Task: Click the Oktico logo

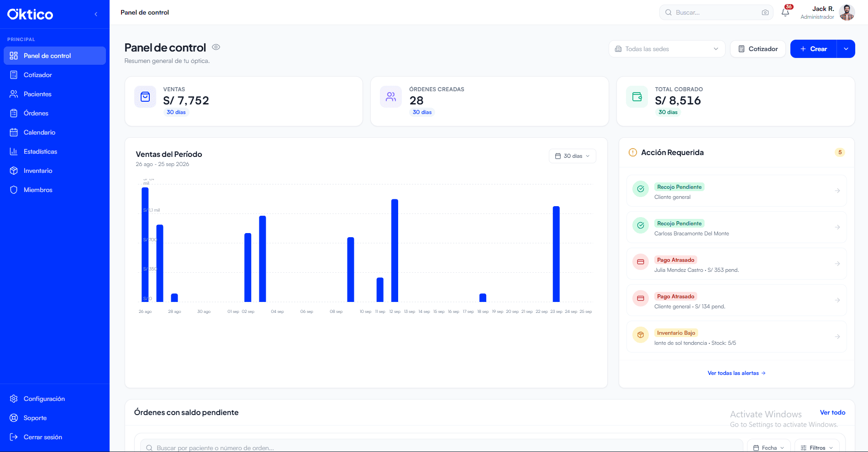Action: (30, 14)
